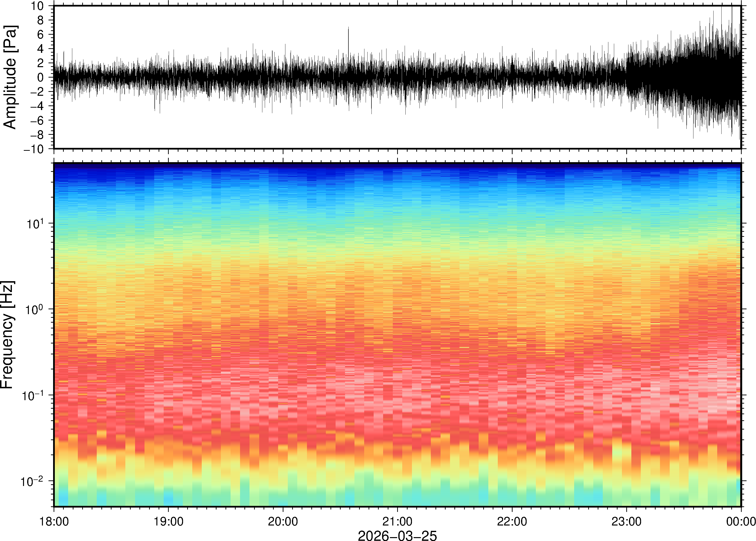The image size is (756, 541).
Task: Click the 10⁻¹ frequency tick label
Action: (33, 395)
